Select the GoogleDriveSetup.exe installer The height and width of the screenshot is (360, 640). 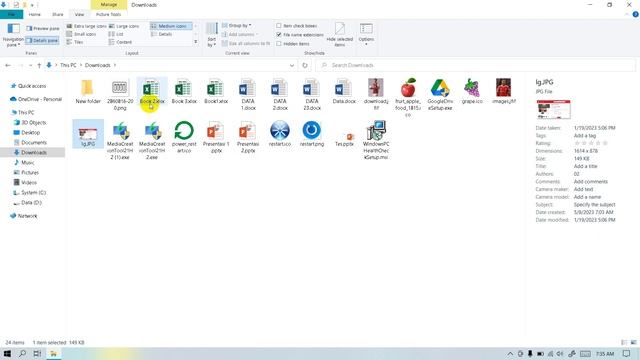[x=440, y=95]
